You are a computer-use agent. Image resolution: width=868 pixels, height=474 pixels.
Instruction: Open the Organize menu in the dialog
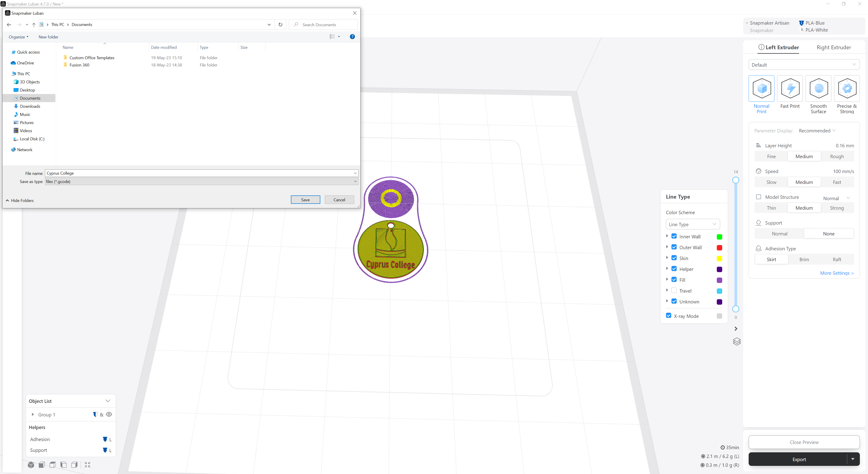tap(19, 37)
